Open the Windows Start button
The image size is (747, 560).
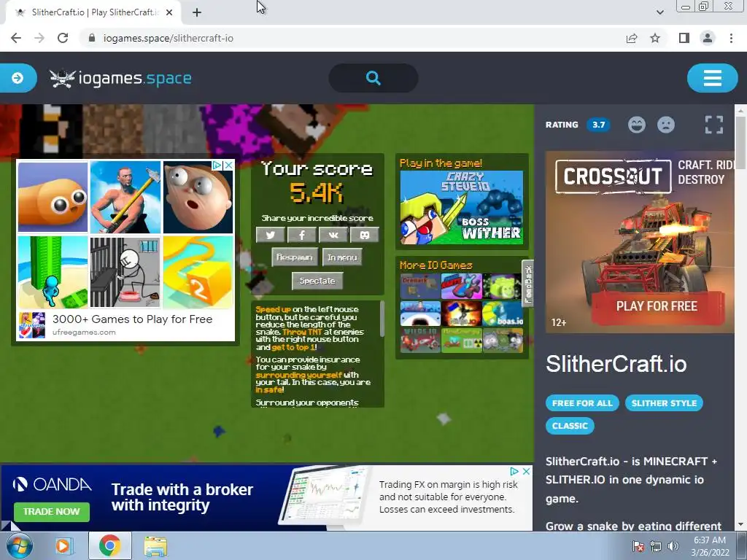tap(19, 545)
